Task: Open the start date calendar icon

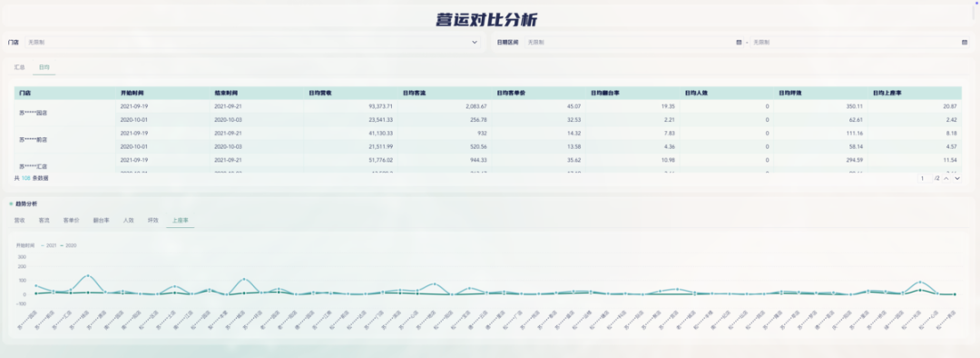Action: coord(739,43)
